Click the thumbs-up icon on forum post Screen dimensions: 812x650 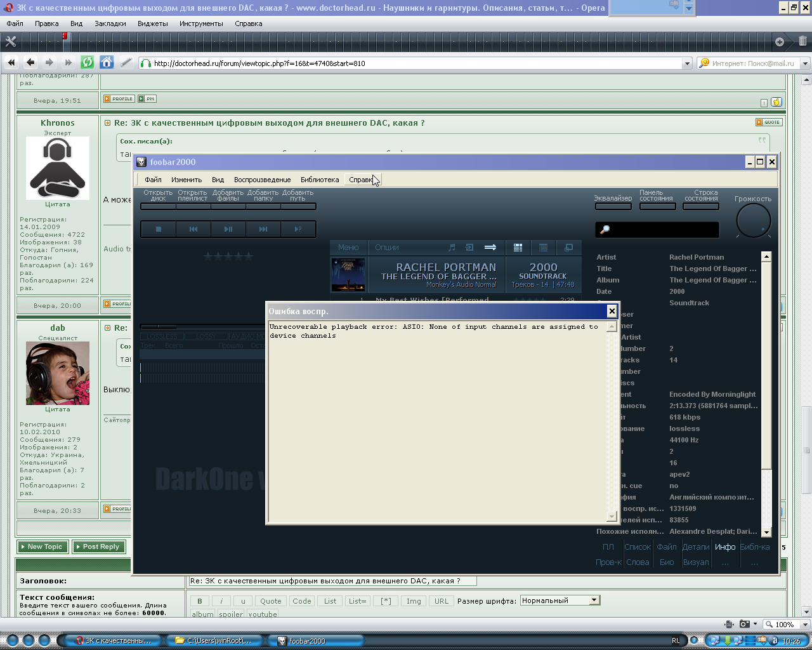[x=776, y=102]
